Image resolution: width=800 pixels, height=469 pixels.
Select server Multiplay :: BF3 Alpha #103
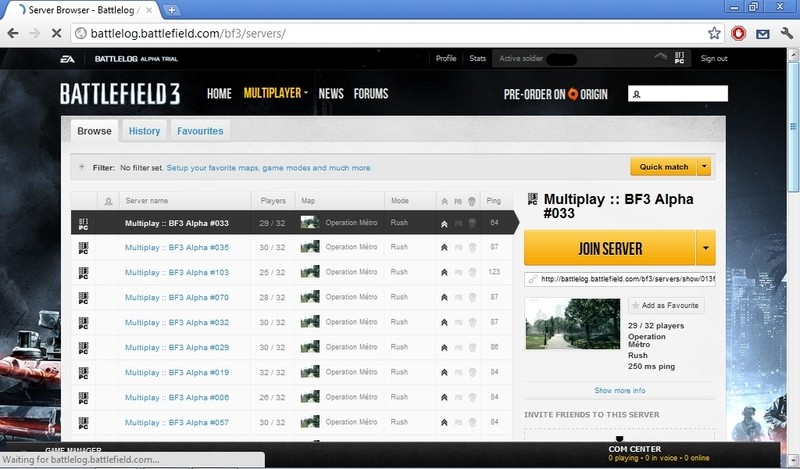click(x=177, y=272)
